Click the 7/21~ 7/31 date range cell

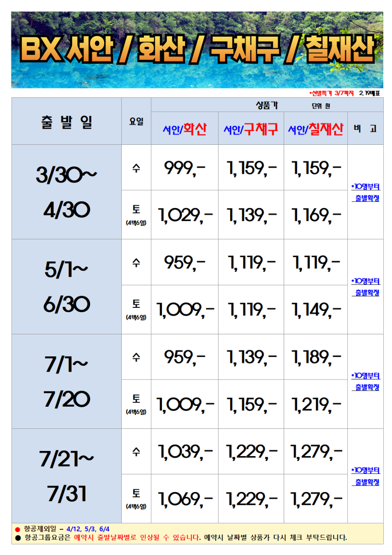(x=66, y=476)
